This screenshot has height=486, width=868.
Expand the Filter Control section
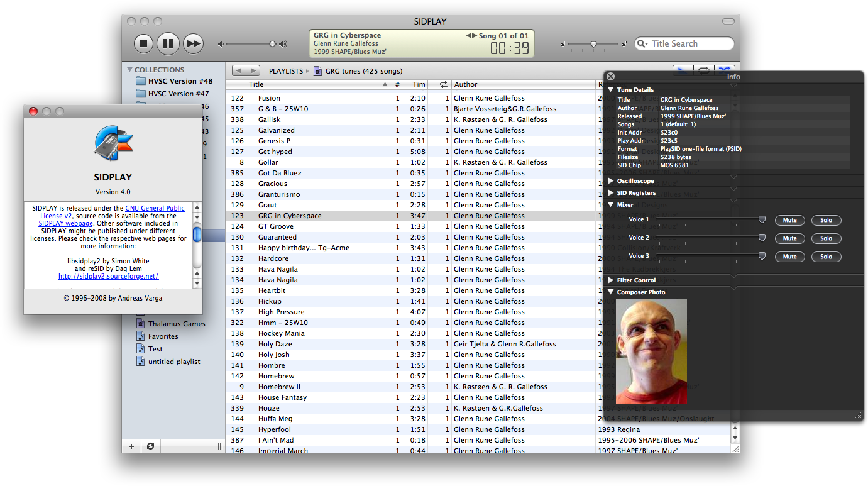610,280
